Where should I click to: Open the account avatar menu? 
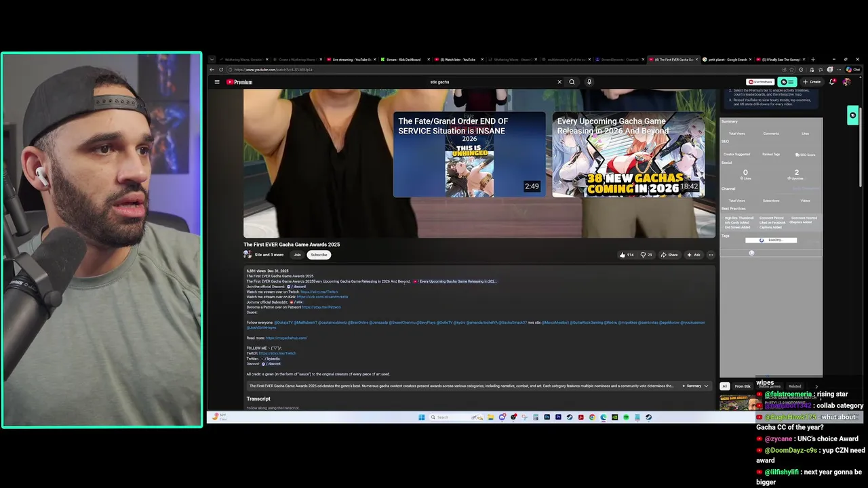pos(846,82)
